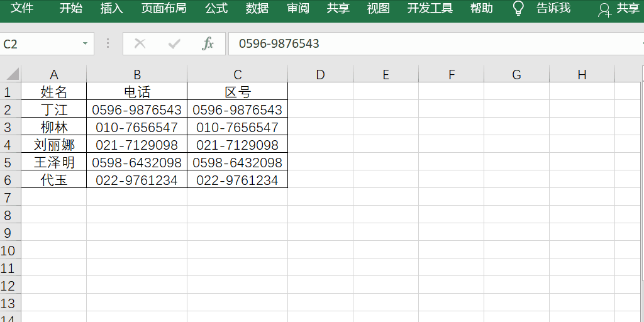Switch to the 开始 ribbon tab

pos(70,8)
